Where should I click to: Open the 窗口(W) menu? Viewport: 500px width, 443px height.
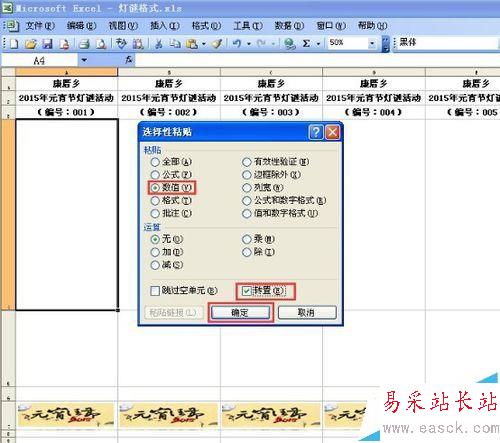coord(331,26)
